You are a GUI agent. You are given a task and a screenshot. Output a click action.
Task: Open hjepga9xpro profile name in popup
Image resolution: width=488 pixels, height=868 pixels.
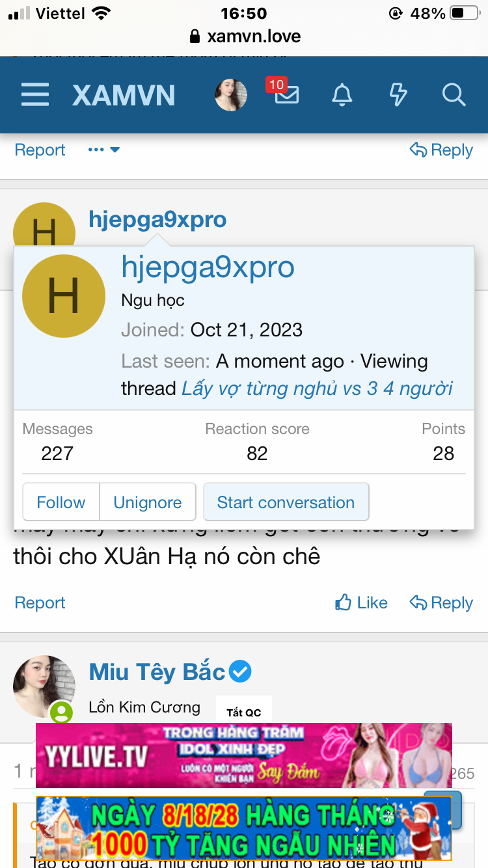point(208,267)
